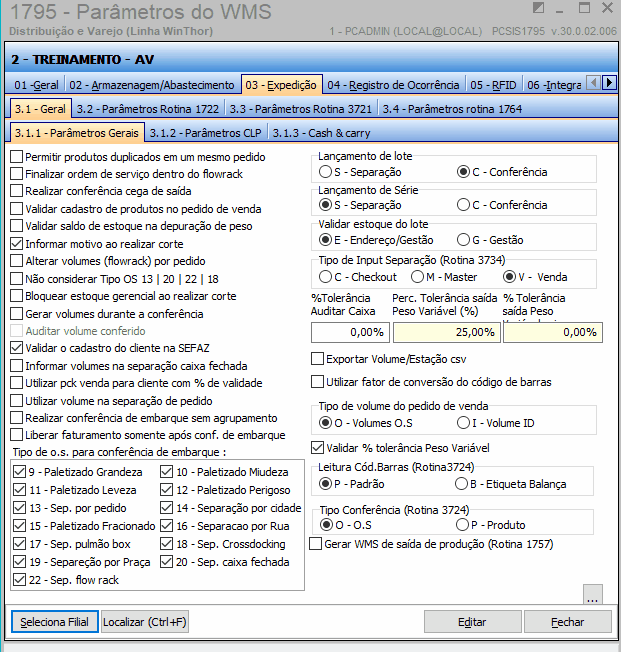Uncheck 9 - Paletizado Grandeza
Image resolution: width=621 pixels, height=652 pixels.
(x=20, y=472)
